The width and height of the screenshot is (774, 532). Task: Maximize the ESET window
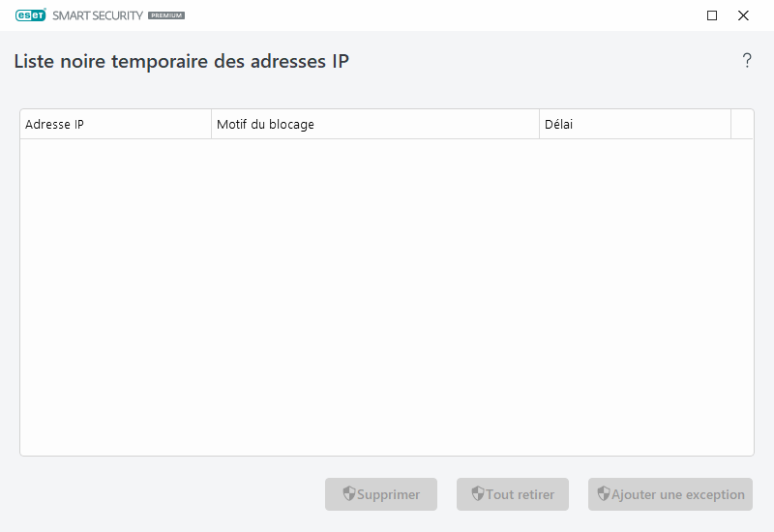[712, 15]
